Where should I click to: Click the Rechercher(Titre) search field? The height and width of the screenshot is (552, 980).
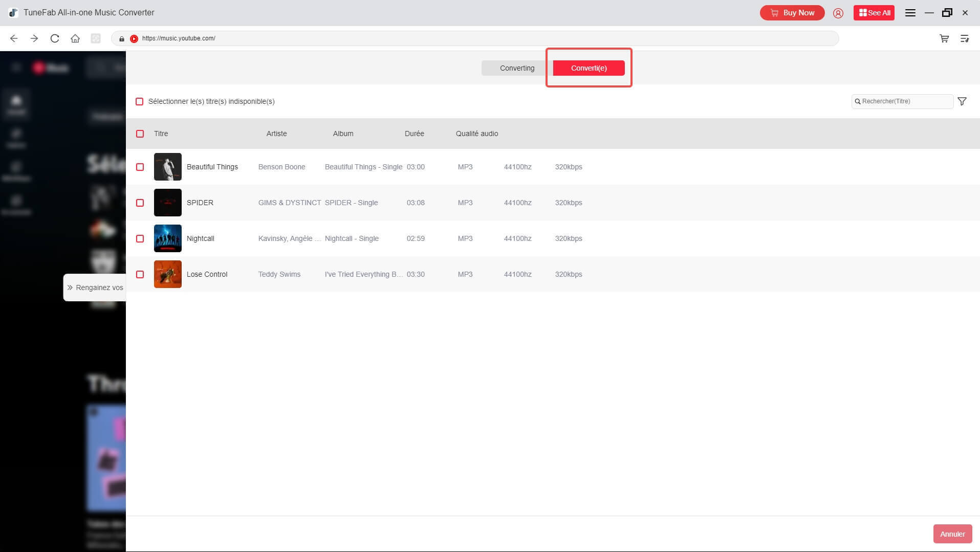[902, 101]
